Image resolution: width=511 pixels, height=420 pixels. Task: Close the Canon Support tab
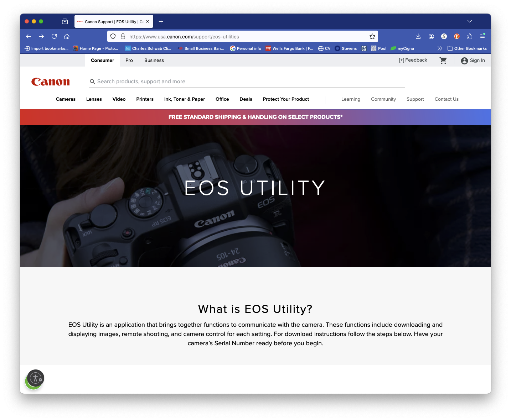click(x=148, y=21)
